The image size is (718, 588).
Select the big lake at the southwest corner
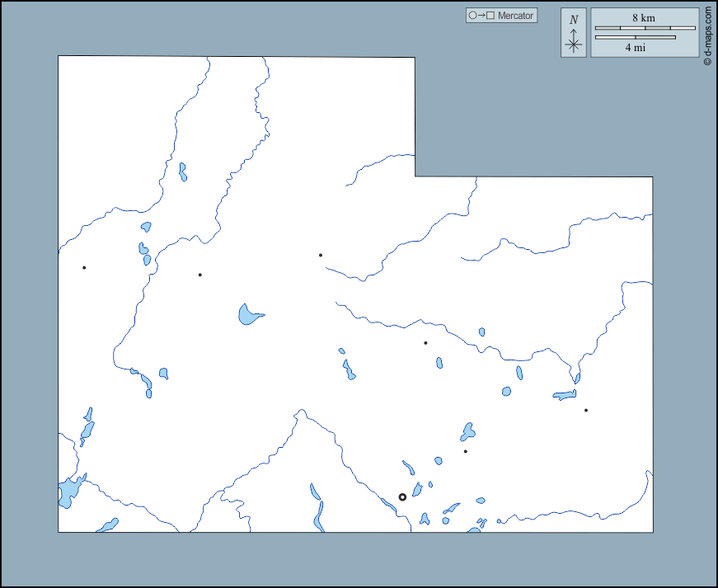click(68, 491)
